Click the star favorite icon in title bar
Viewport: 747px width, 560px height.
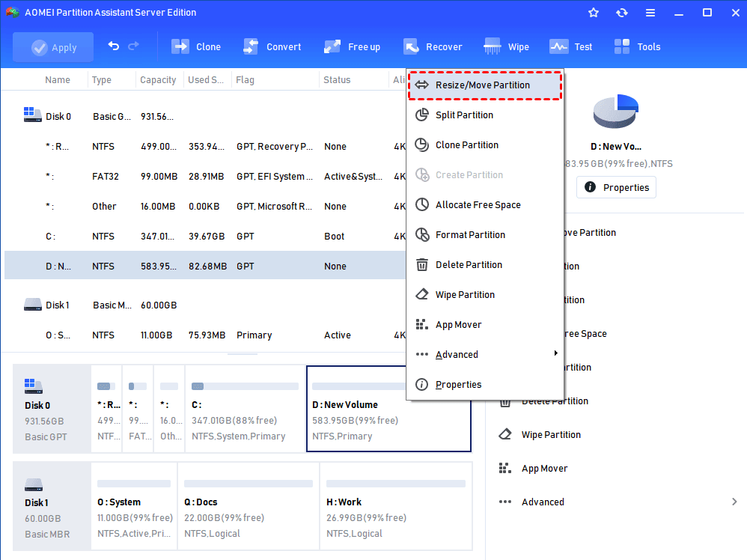tap(593, 13)
